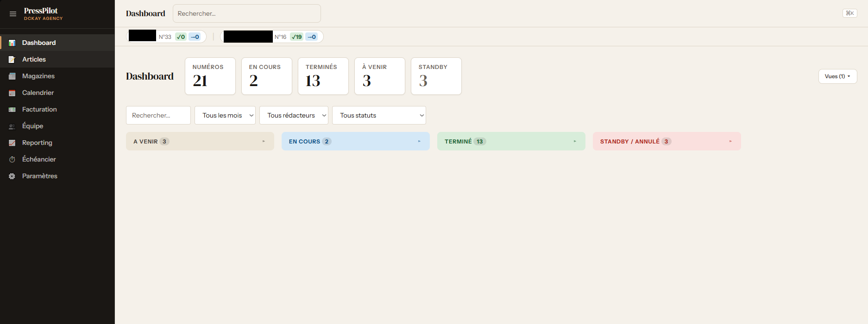Click the PressPilot logo text

click(x=41, y=11)
